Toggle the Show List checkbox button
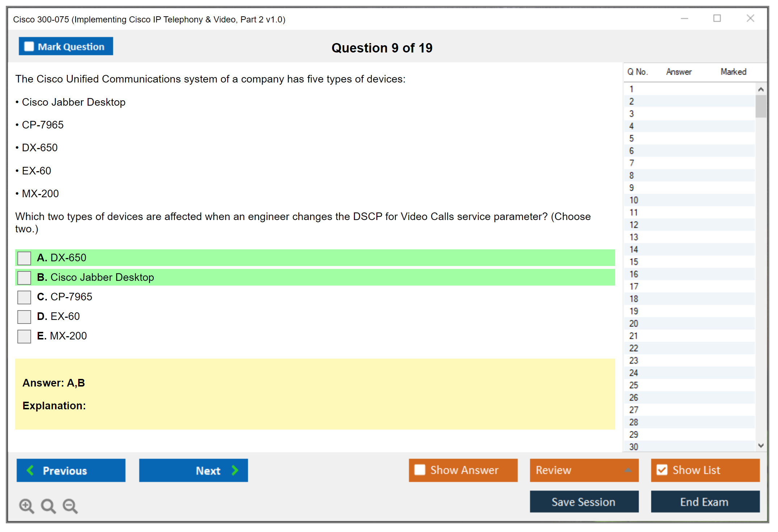The image size is (778, 532). coord(662,470)
